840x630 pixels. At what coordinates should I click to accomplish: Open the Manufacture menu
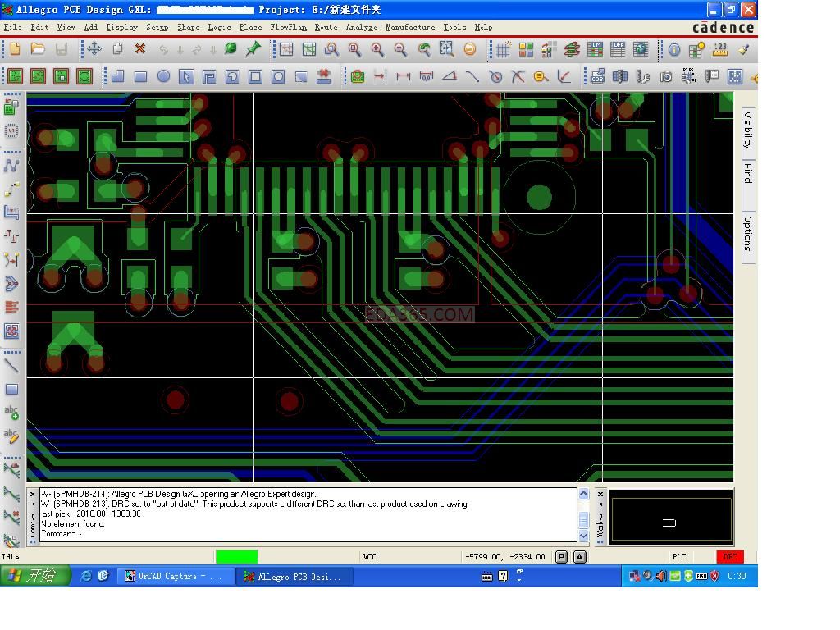[410, 27]
